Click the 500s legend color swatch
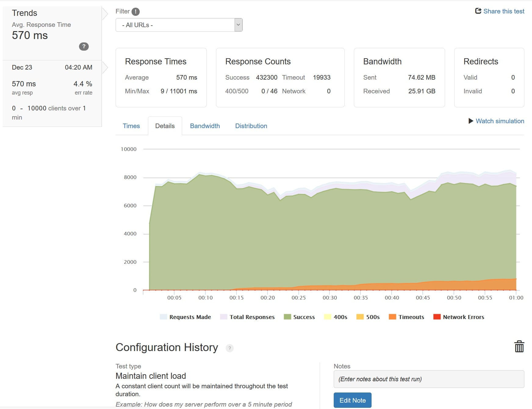The image size is (532, 409). (x=360, y=317)
